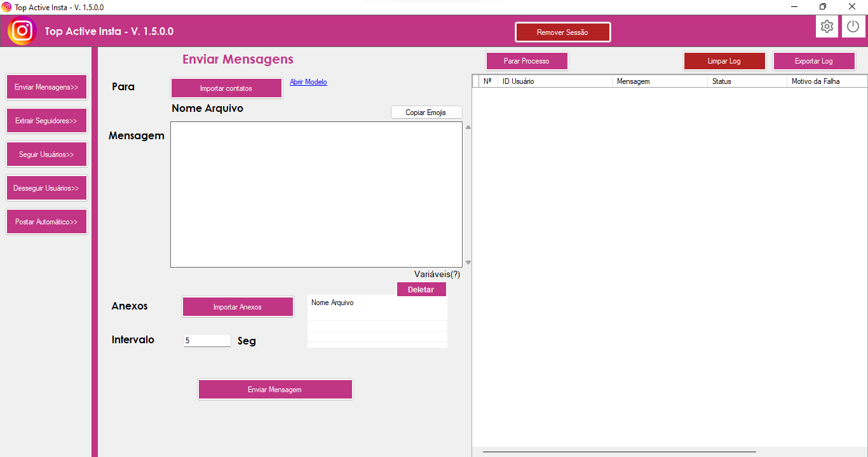This screenshot has height=457, width=868.
Task: Export log with Exportar Log
Action: click(814, 61)
